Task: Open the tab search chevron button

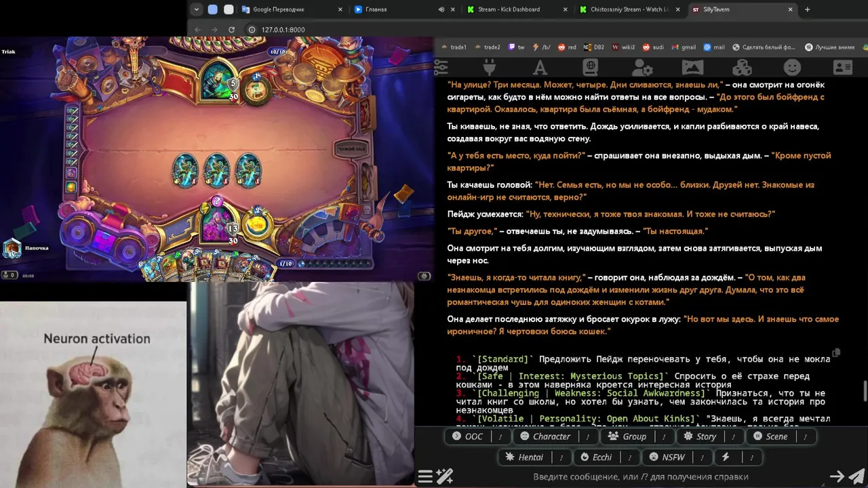Action: click(x=197, y=9)
